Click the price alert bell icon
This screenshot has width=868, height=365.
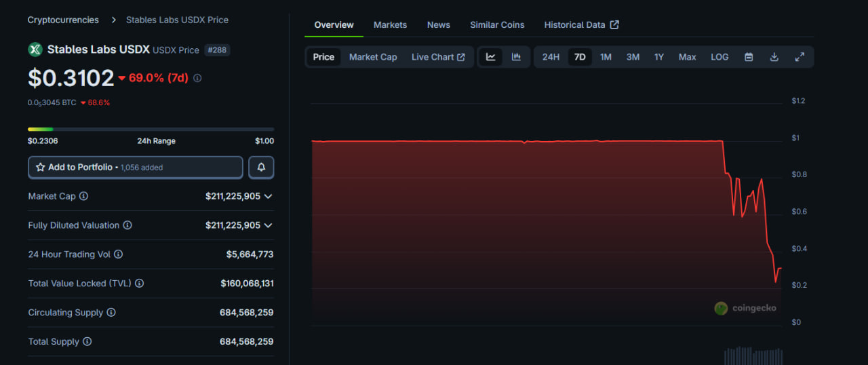[x=261, y=167]
